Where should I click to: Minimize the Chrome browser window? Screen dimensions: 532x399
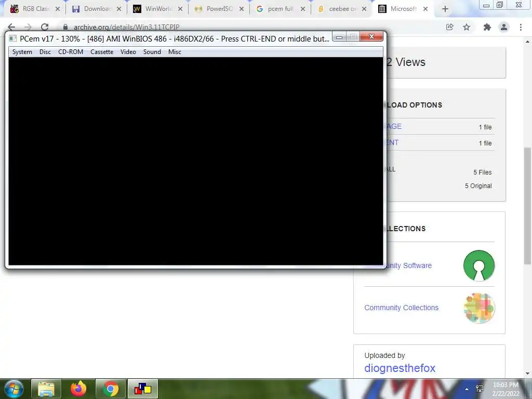tap(486, 5)
